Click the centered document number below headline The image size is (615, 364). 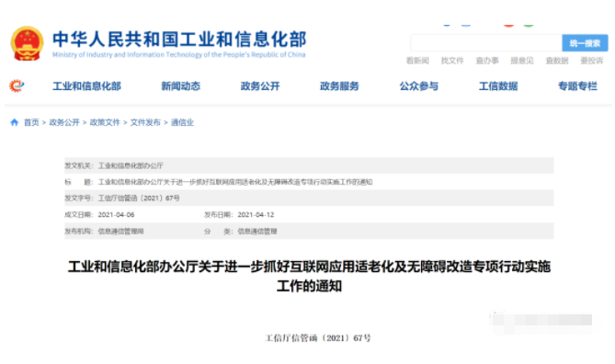coord(318,337)
